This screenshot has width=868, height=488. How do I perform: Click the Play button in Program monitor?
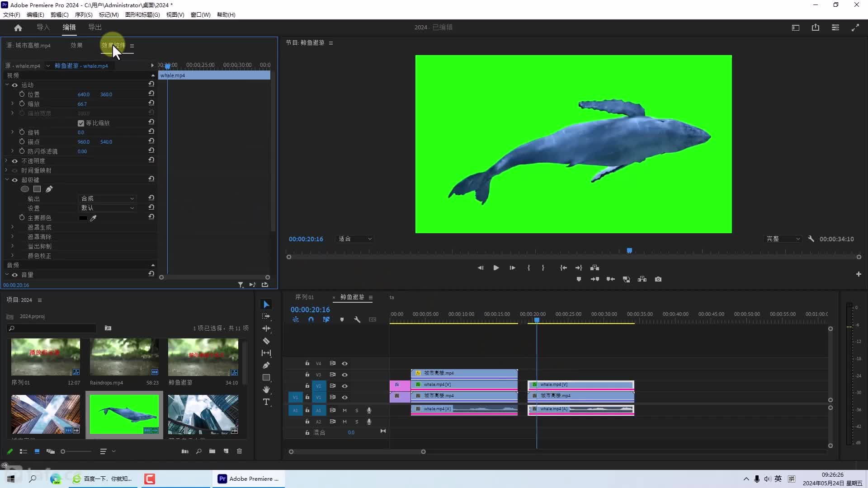496,268
